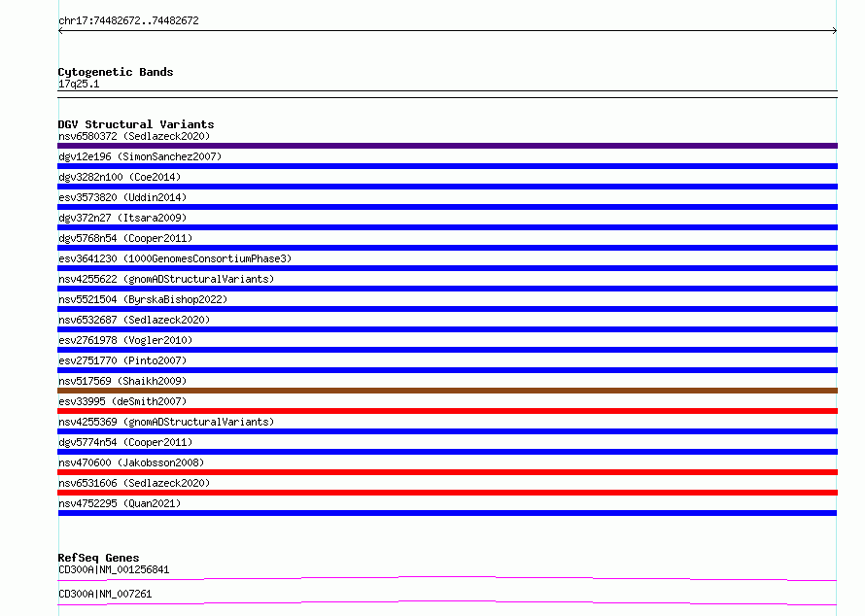The height and width of the screenshot is (616, 865).
Task: Select the 17q25.1 band label
Action: (x=79, y=84)
